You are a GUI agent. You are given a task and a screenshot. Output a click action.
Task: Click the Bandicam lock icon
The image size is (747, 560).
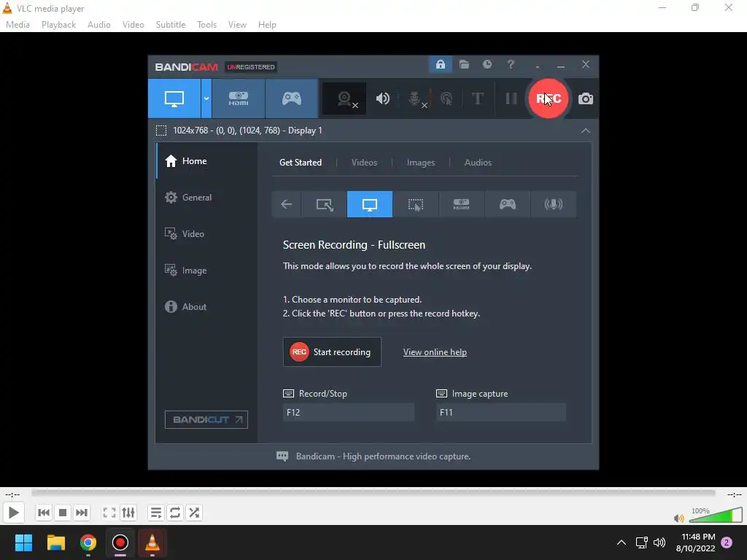coord(441,64)
